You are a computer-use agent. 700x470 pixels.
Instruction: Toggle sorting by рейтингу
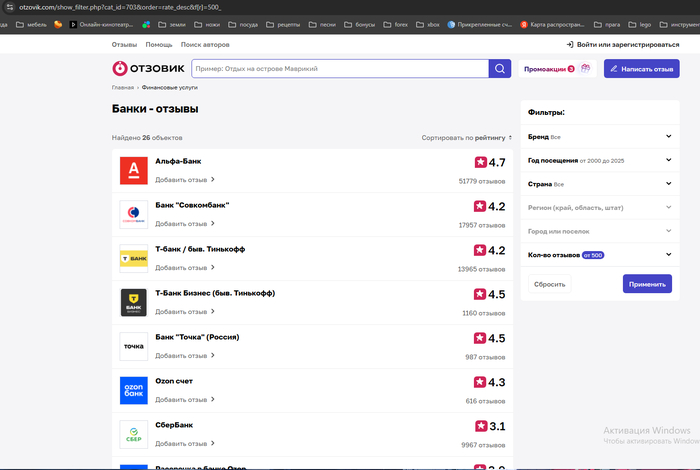click(x=467, y=137)
